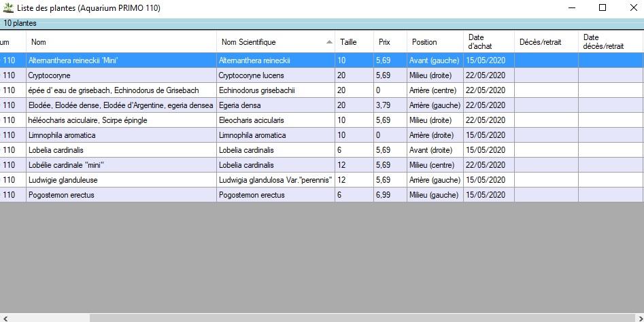
Task: Sort by the Taille column header
Action: coord(354,42)
